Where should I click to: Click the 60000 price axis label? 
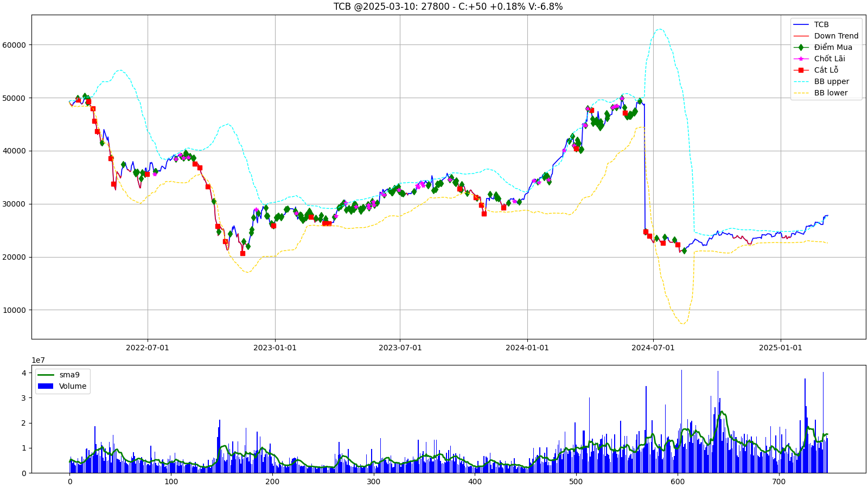click(14, 45)
